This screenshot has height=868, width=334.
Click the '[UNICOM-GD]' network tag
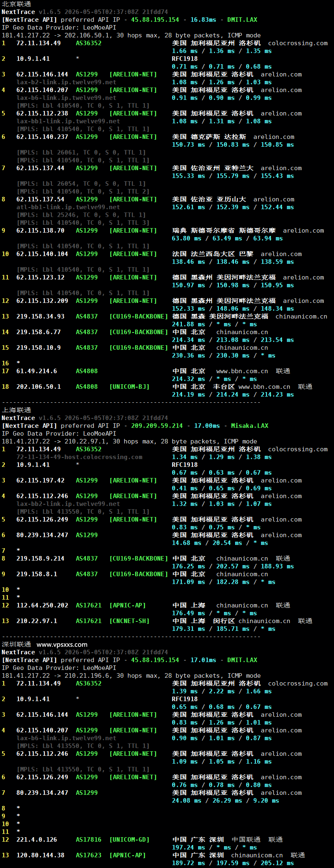point(129,839)
